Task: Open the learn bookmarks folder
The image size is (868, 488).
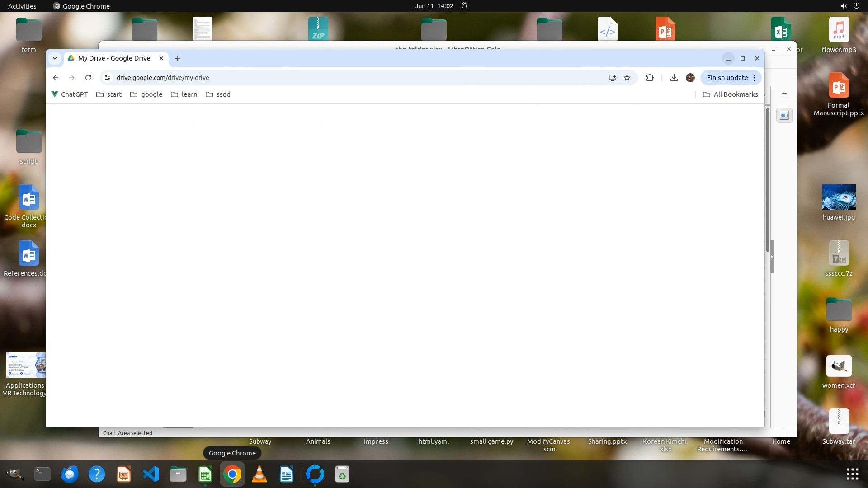Action: 184,94
